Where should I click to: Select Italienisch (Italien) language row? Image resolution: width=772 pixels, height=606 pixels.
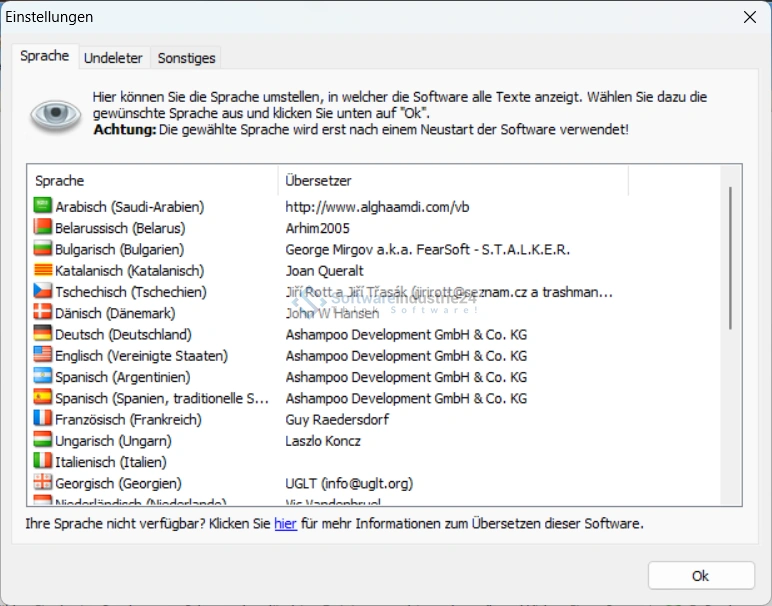coord(110,462)
